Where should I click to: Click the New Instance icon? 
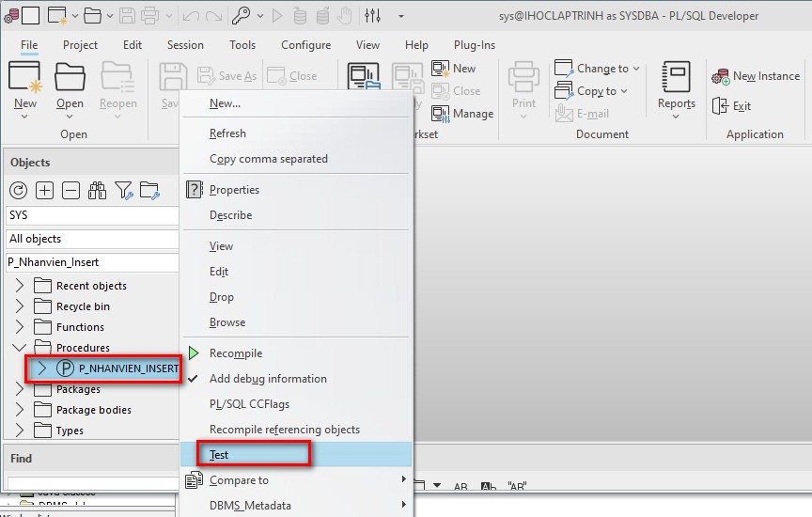pos(721,76)
